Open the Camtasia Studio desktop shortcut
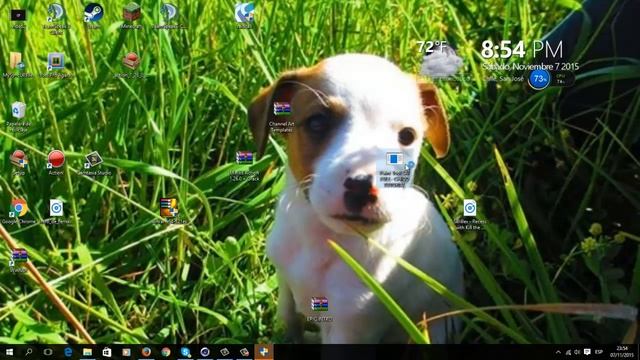This screenshot has height=360, width=640. (x=93, y=162)
